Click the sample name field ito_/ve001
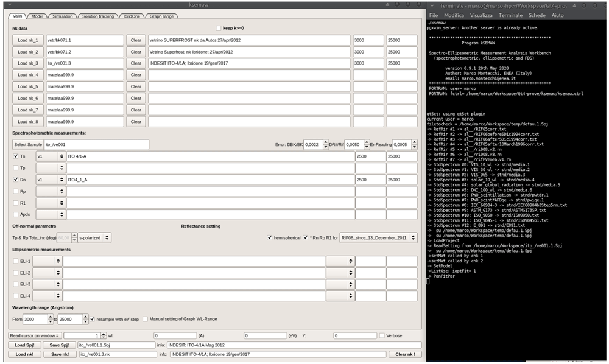The image size is (609, 364). pos(96,145)
